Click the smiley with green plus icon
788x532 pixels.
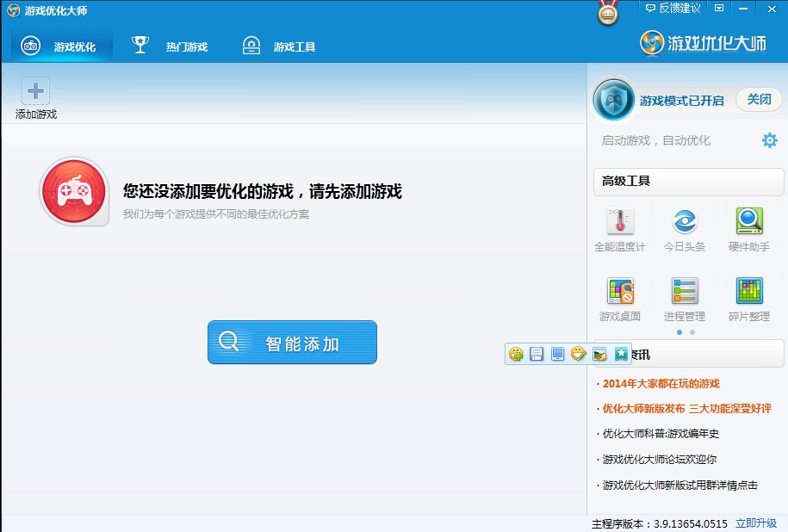point(516,353)
